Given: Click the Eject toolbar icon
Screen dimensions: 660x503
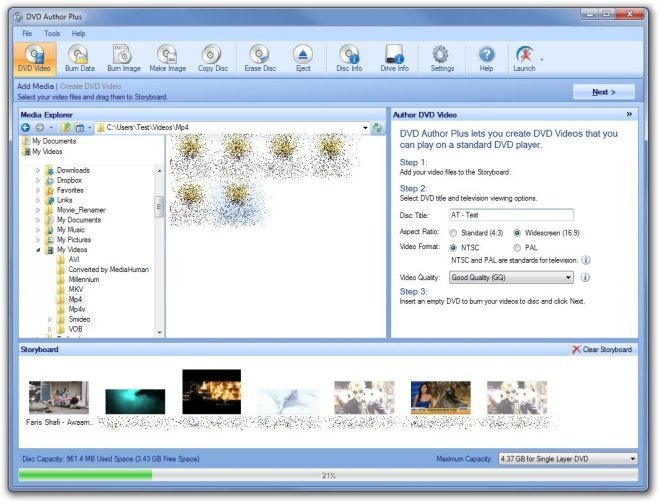Looking at the screenshot, I should [303, 59].
